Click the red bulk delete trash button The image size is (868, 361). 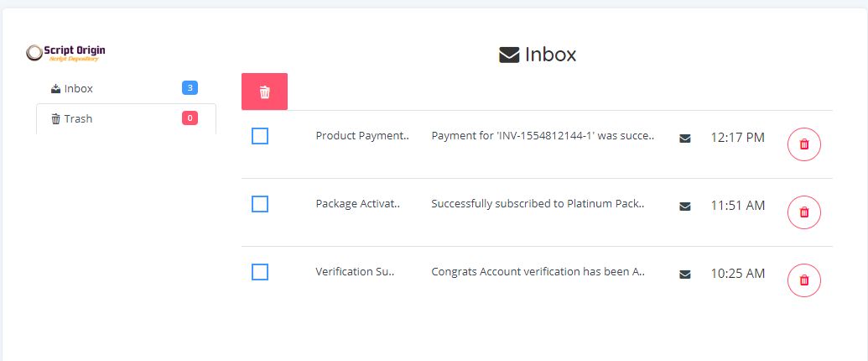[264, 92]
